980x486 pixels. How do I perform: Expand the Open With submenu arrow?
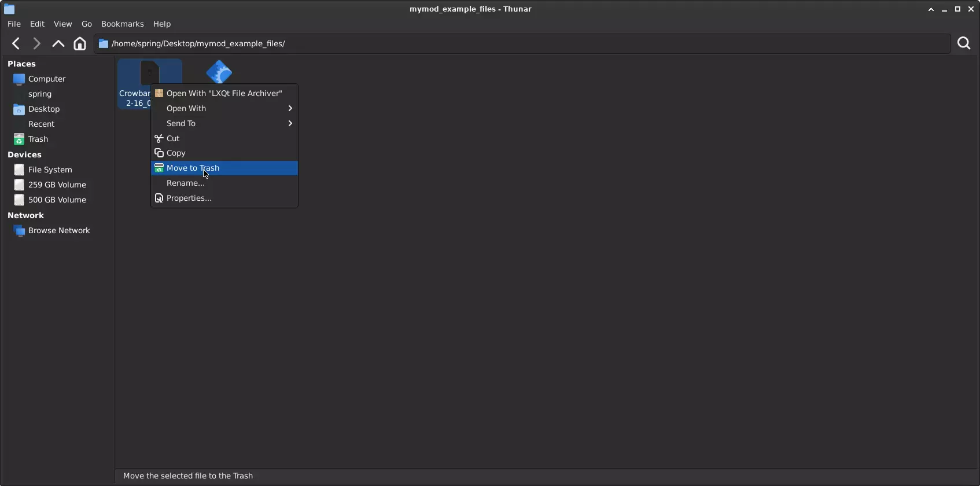[x=290, y=108]
